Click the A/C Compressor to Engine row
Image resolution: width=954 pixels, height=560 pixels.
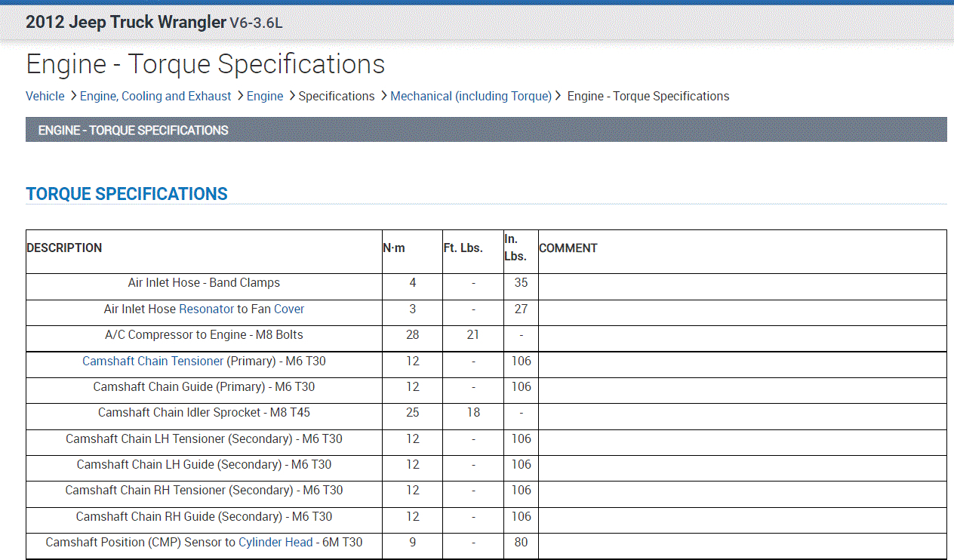(204, 335)
